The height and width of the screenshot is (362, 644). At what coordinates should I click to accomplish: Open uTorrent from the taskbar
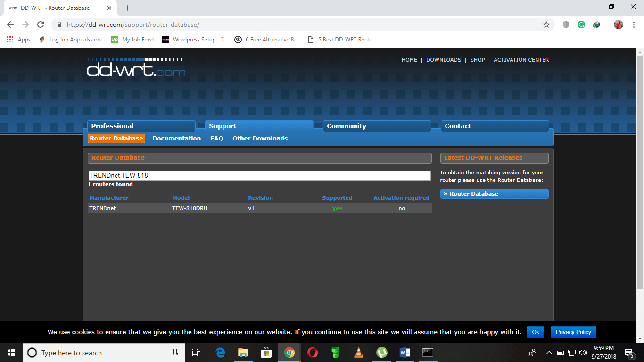(x=381, y=353)
